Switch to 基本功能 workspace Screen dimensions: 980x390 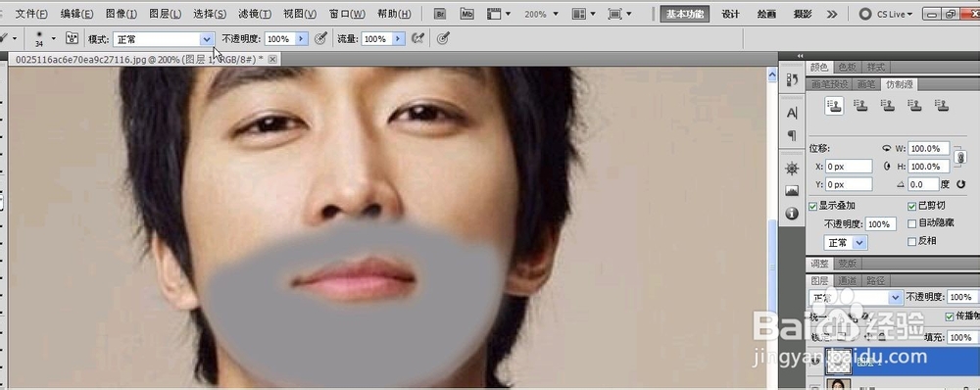(x=684, y=14)
